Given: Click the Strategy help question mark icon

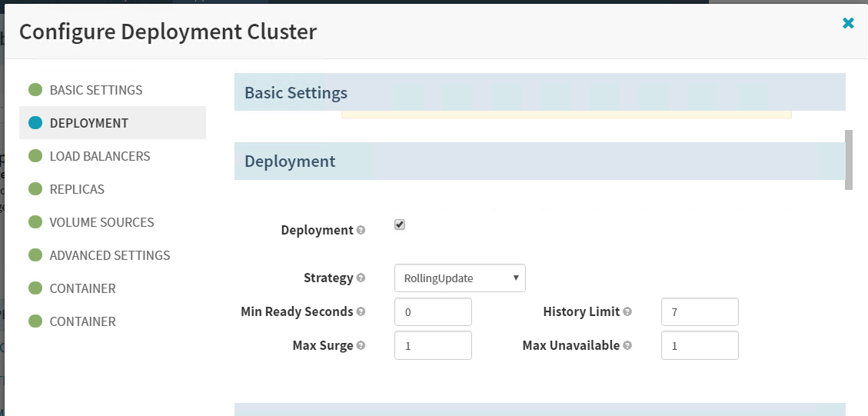Looking at the screenshot, I should click(x=361, y=278).
